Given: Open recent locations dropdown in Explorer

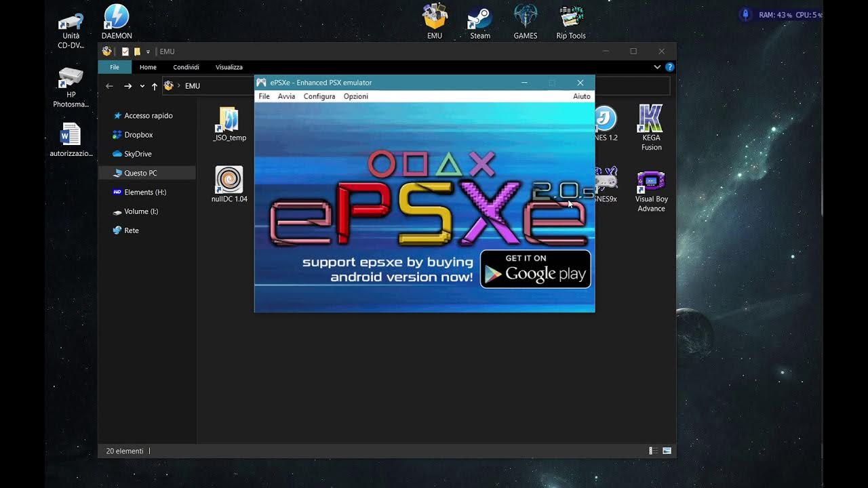Looking at the screenshot, I should tap(142, 86).
